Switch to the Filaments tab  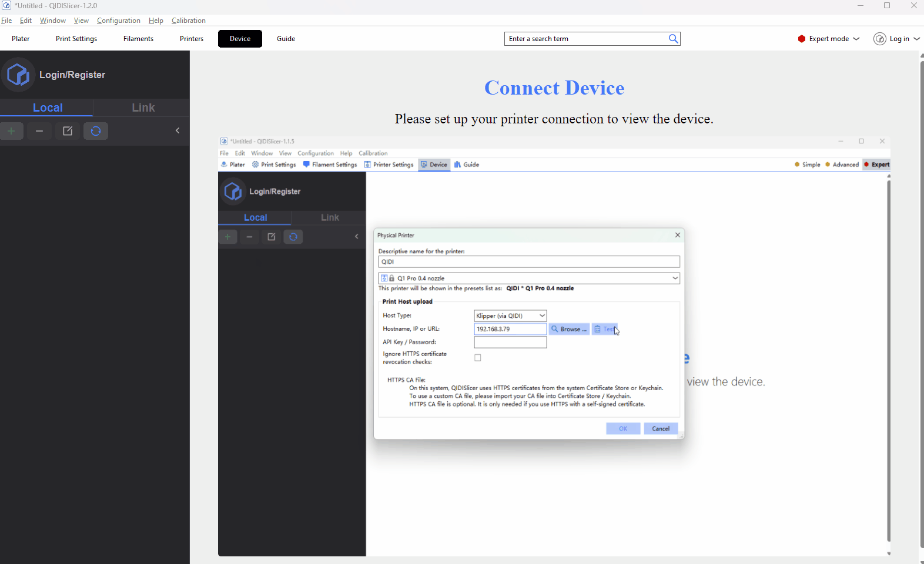(138, 39)
